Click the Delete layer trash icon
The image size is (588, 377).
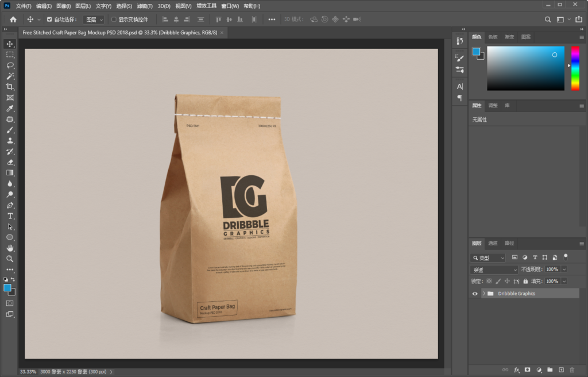(572, 370)
